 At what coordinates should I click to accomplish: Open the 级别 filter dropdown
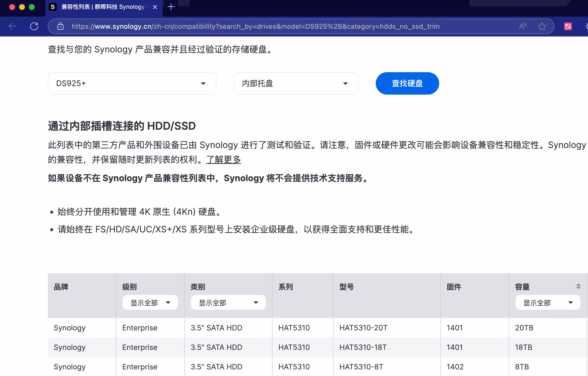tap(150, 303)
